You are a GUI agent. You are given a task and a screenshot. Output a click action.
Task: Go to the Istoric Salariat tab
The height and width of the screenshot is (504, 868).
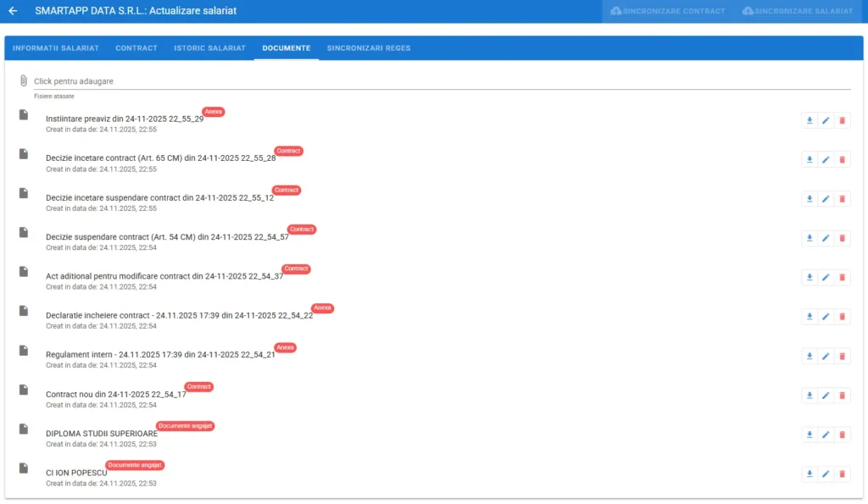tap(210, 48)
